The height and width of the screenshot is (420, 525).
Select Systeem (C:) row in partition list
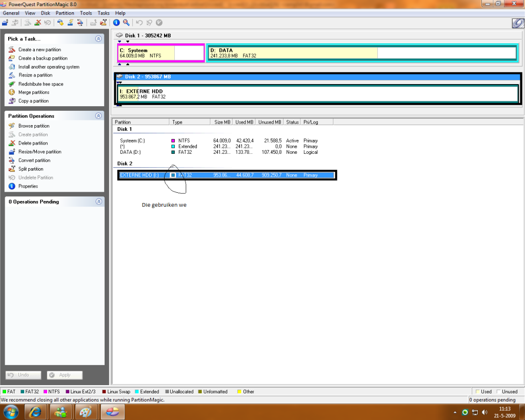218,141
